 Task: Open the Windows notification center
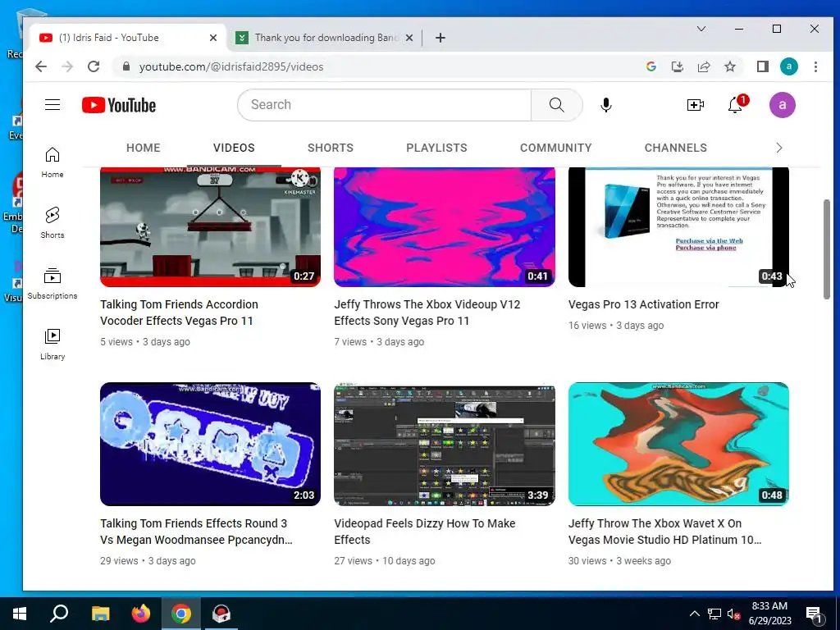click(x=814, y=614)
